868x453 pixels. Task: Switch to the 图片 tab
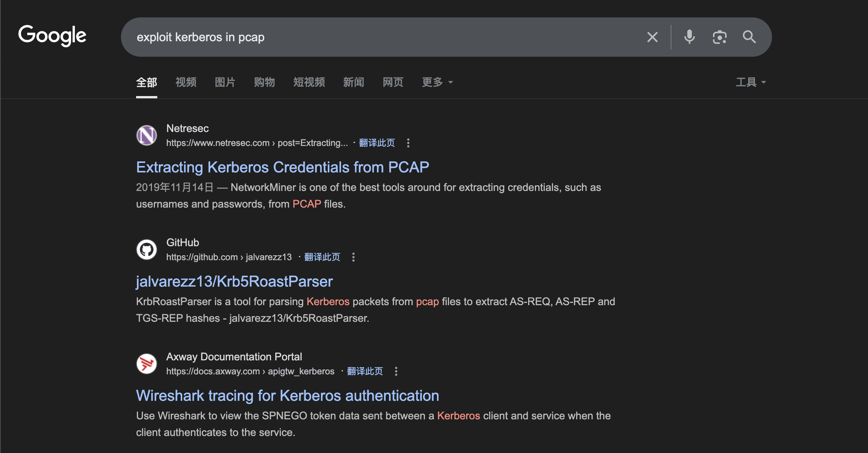click(x=225, y=82)
